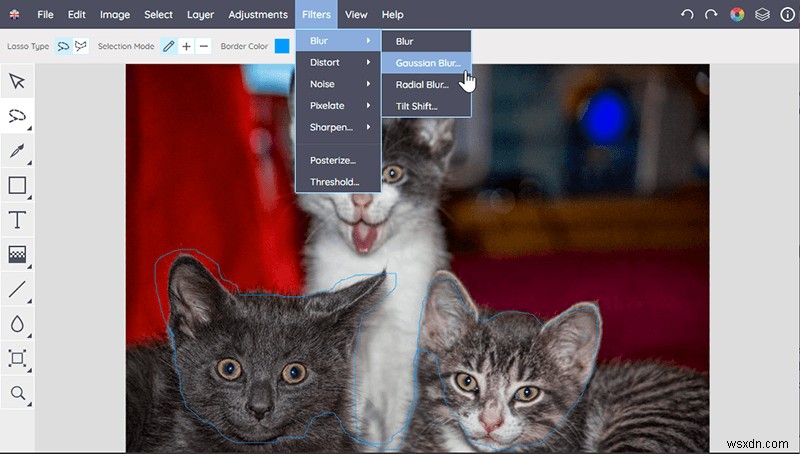This screenshot has height=454, width=800.
Task: Open the Layer menu
Action: coord(201,14)
